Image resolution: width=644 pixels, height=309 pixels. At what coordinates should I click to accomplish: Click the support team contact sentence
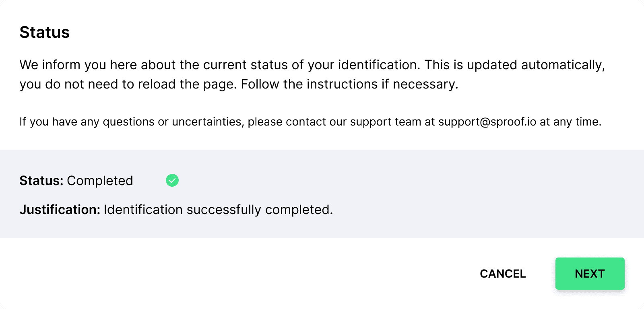310,122
